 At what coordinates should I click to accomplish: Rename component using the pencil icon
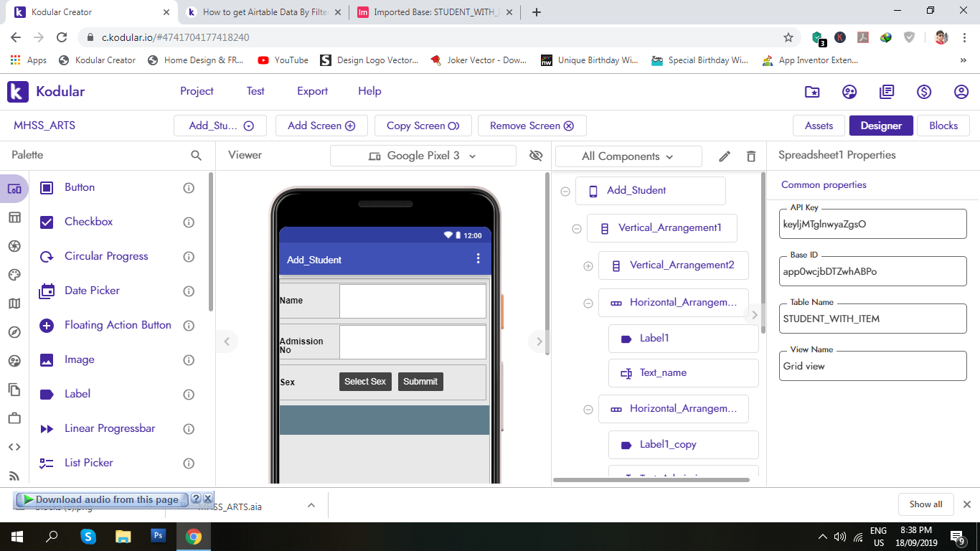point(725,156)
